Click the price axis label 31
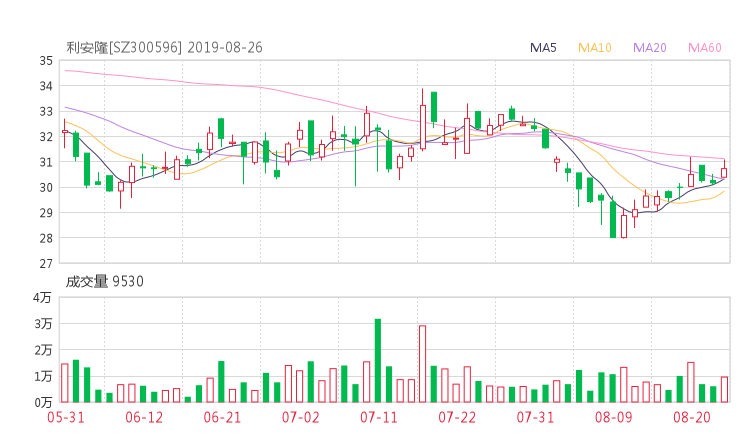This screenshot has height=440, width=740. [46, 162]
